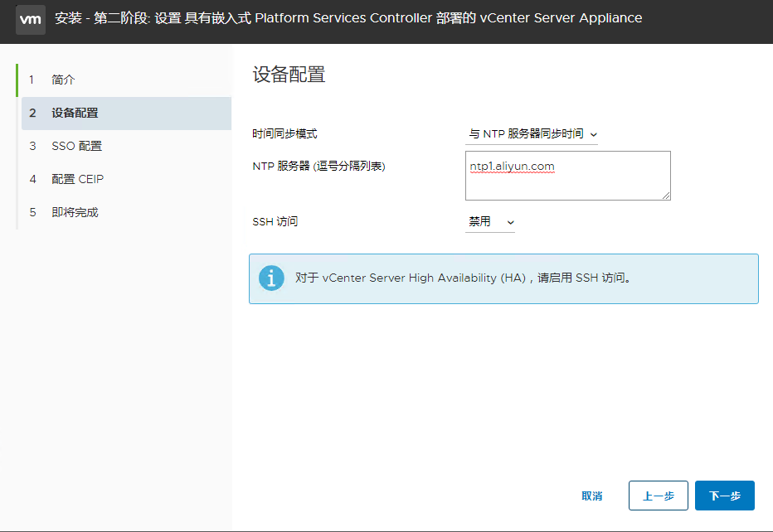Click 上一步 to go back
The height and width of the screenshot is (532, 773).
tap(658, 495)
